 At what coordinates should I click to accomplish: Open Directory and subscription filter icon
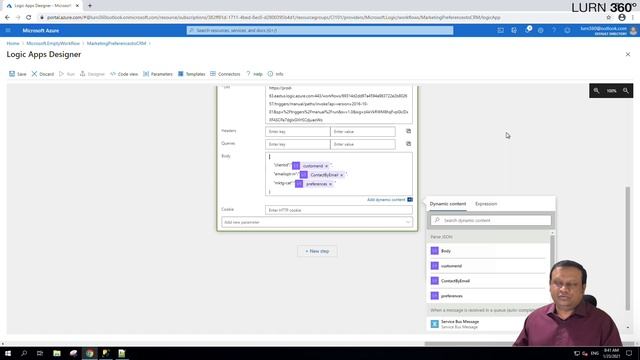[x=514, y=30]
